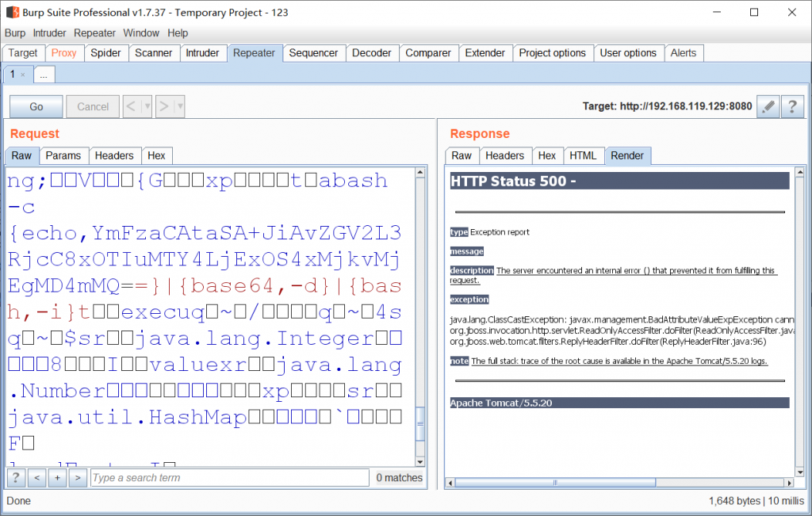Click the '1,648 bytes | 10 millis' status
The height and width of the screenshot is (516, 812).
click(x=756, y=501)
